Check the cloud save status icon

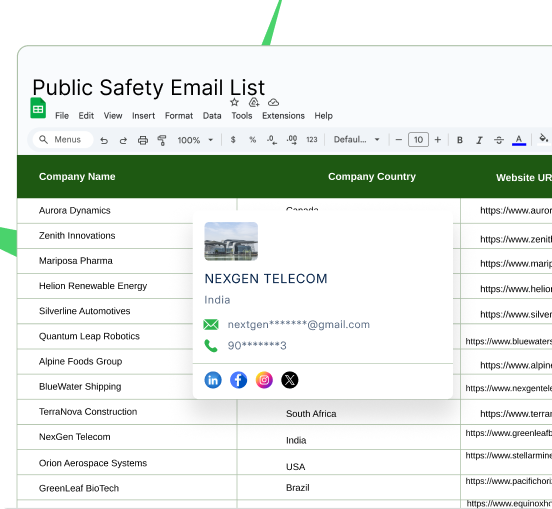(x=274, y=102)
